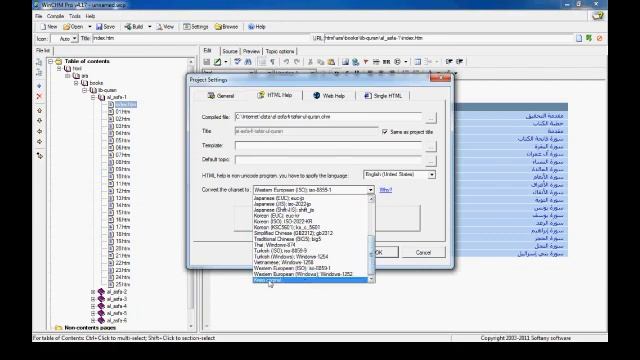Open the dropdown arrow next to Build
The width and height of the screenshot is (640, 360).
click(149, 27)
